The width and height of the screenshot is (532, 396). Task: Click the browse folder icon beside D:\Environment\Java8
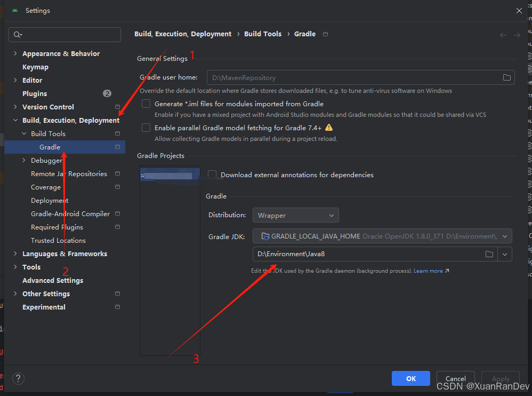coord(489,254)
